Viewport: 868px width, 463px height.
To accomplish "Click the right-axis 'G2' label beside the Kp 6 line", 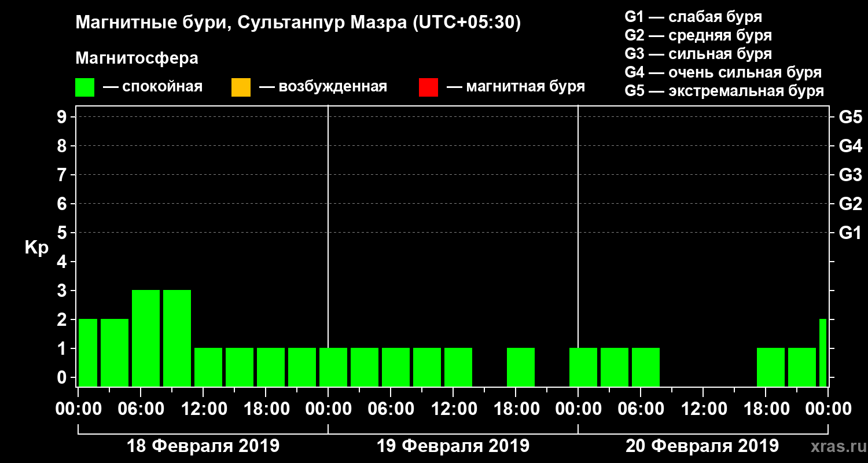I will click(x=850, y=204).
